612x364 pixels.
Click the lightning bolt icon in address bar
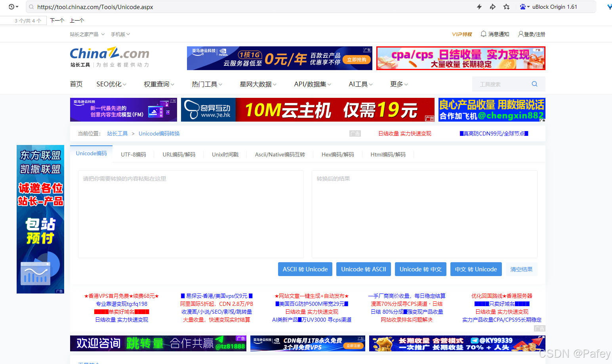tap(479, 7)
